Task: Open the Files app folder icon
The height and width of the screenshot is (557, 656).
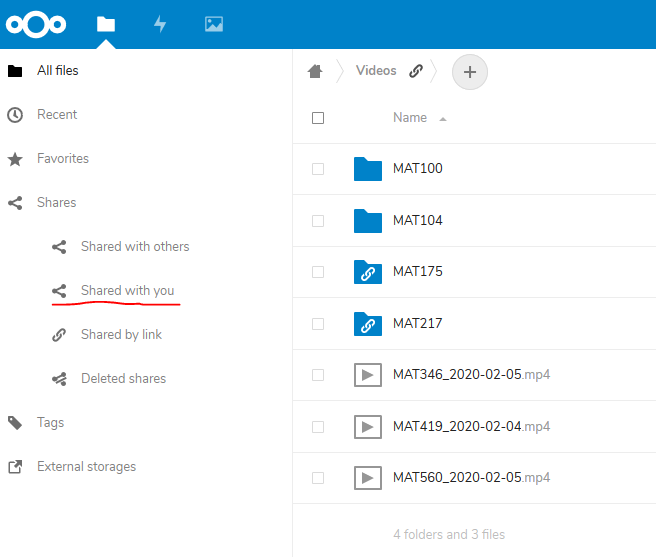Action: [106, 24]
